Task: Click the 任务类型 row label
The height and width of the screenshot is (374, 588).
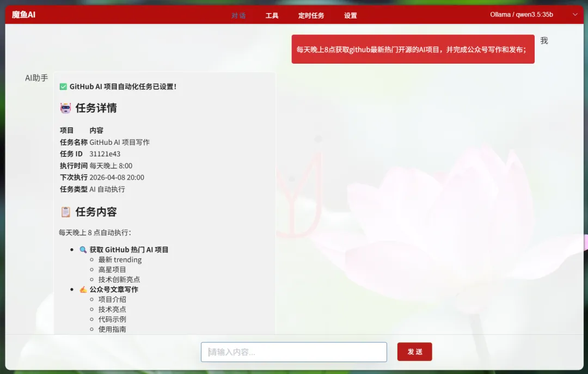Action: tap(73, 189)
